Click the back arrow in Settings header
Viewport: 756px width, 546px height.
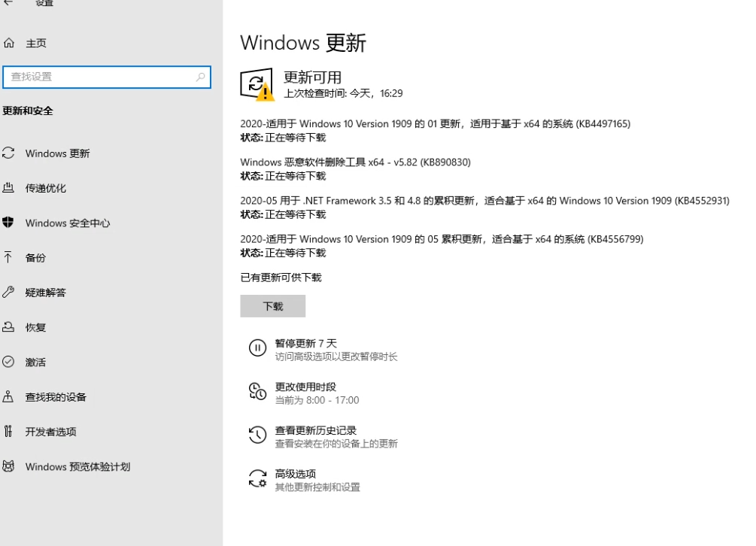click(8, 2)
